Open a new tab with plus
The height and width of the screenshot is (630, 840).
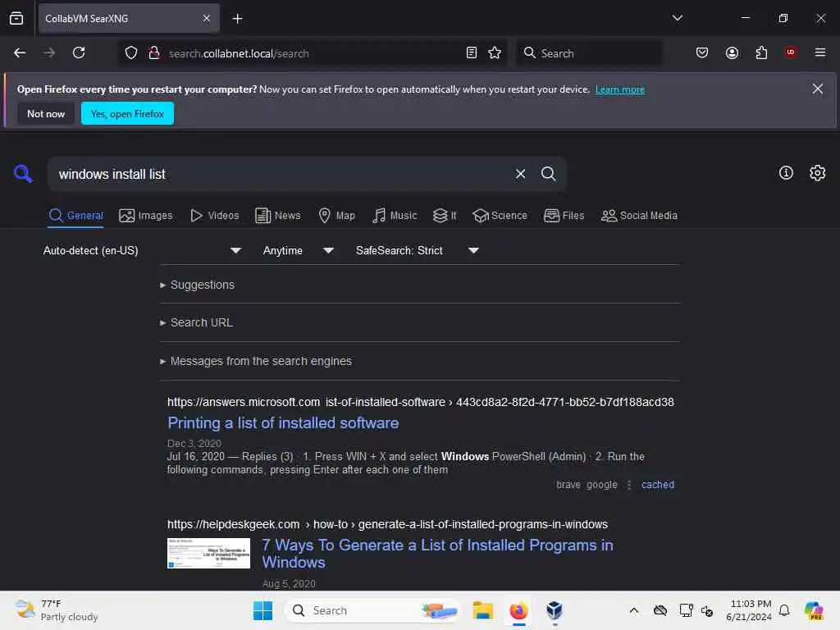tap(237, 19)
